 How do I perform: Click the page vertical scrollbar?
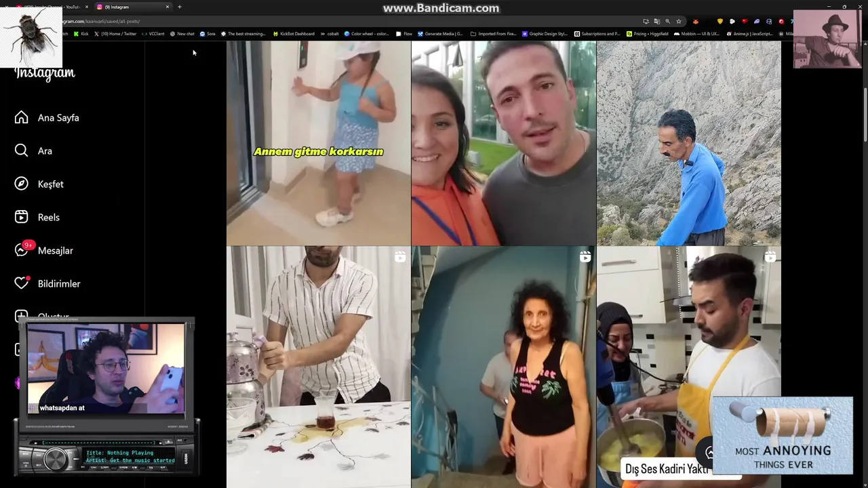(865, 115)
